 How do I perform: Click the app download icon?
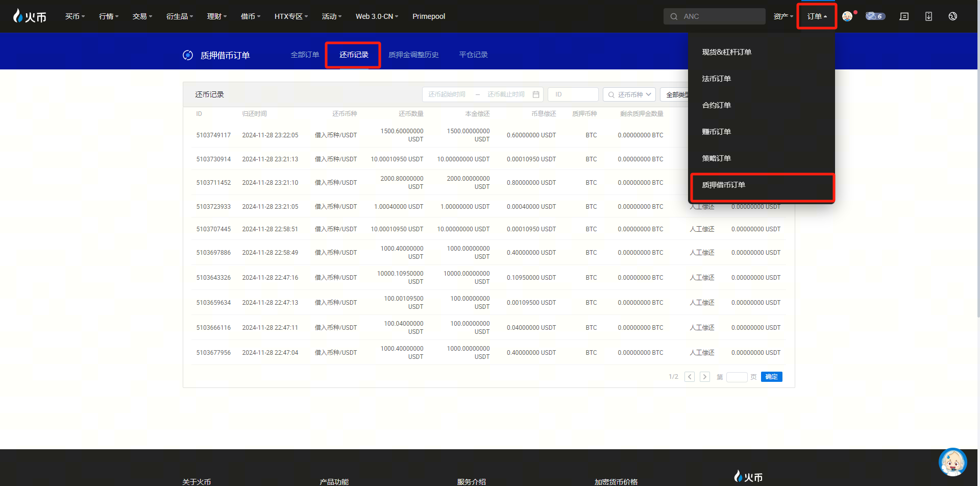click(928, 16)
